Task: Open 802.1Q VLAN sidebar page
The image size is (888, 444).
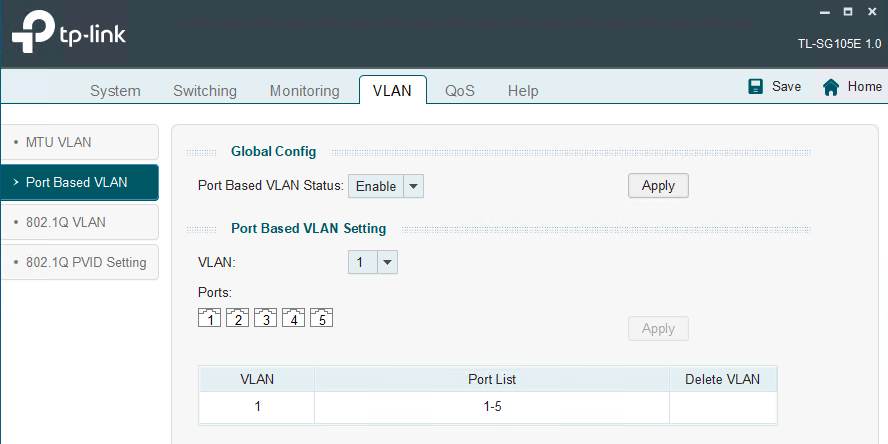Action: pyautogui.click(x=79, y=222)
